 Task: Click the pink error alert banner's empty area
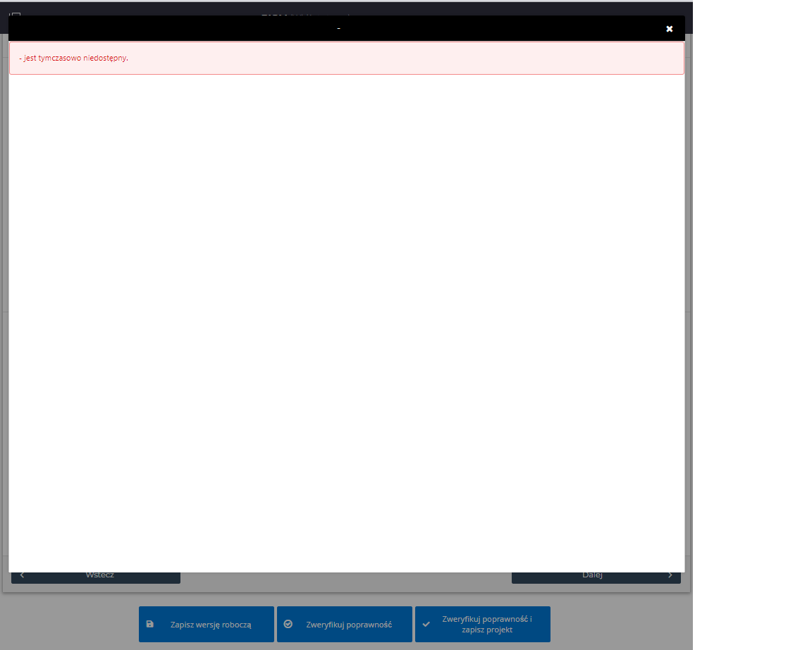[x=423, y=58]
